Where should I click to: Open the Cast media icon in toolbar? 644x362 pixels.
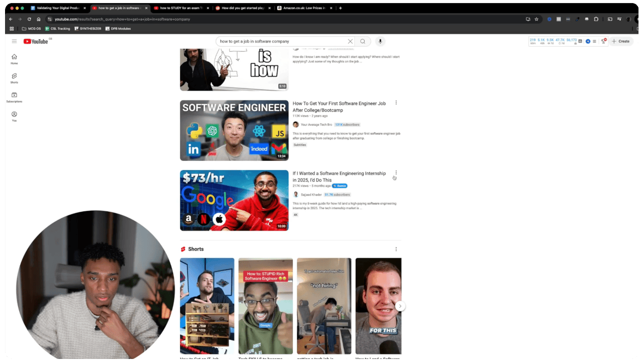click(x=610, y=19)
